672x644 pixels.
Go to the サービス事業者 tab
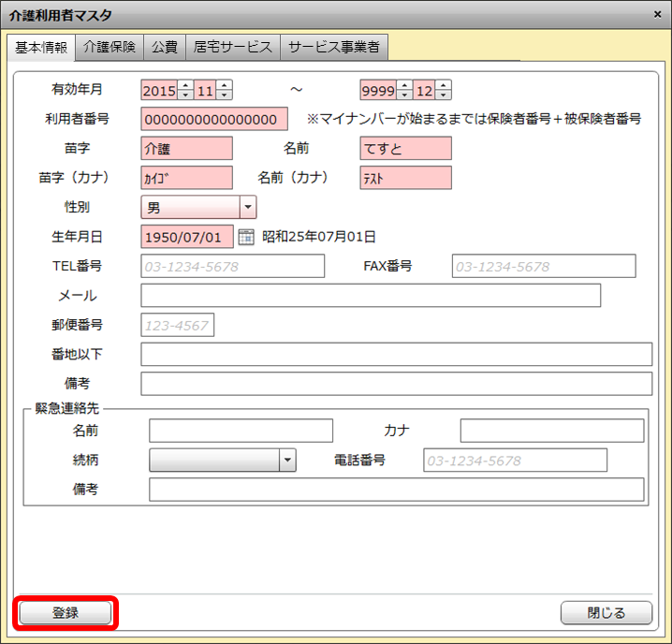[x=334, y=47]
